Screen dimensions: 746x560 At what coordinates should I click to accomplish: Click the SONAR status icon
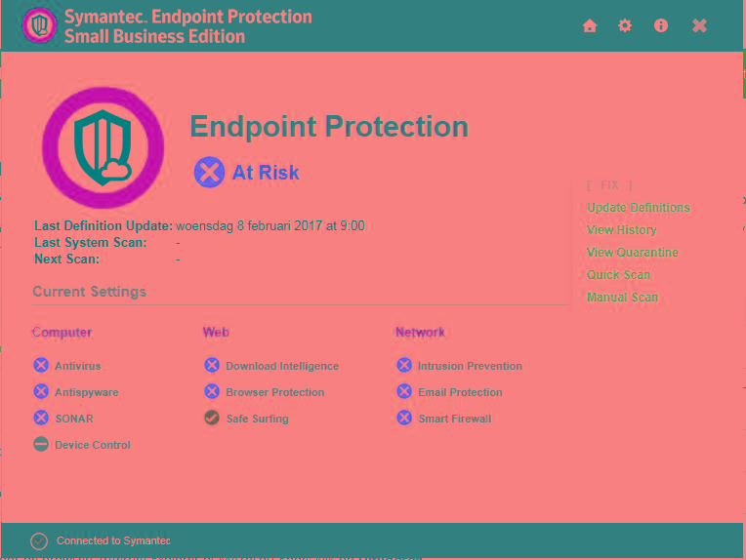pos(41,419)
